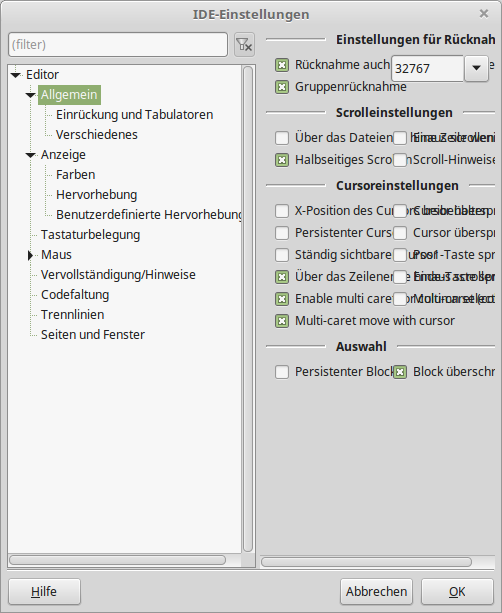Toggle Halbseitiges Scrollen checkbox

[282, 160]
